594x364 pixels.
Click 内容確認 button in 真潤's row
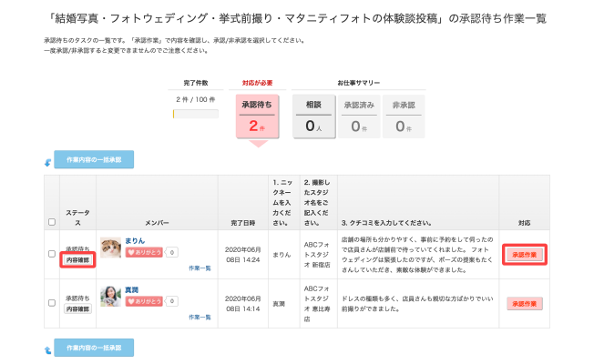[x=77, y=309]
